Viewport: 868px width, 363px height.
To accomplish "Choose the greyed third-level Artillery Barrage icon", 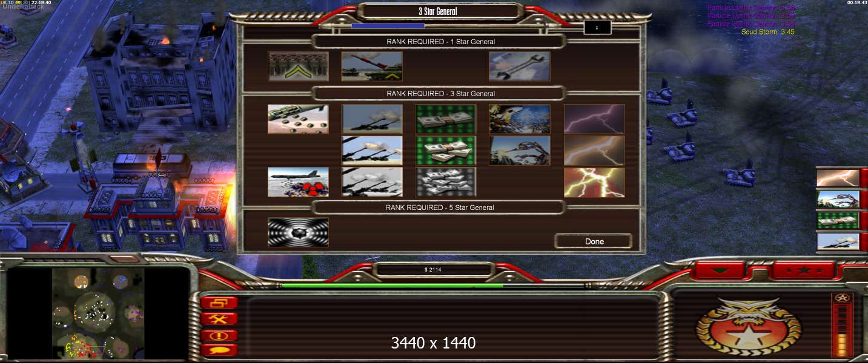I will [372, 182].
